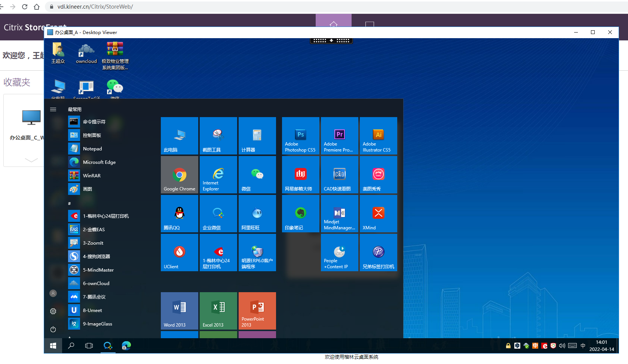Launch People +Content IP tile
The width and height of the screenshot is (628, 364).
340,253
